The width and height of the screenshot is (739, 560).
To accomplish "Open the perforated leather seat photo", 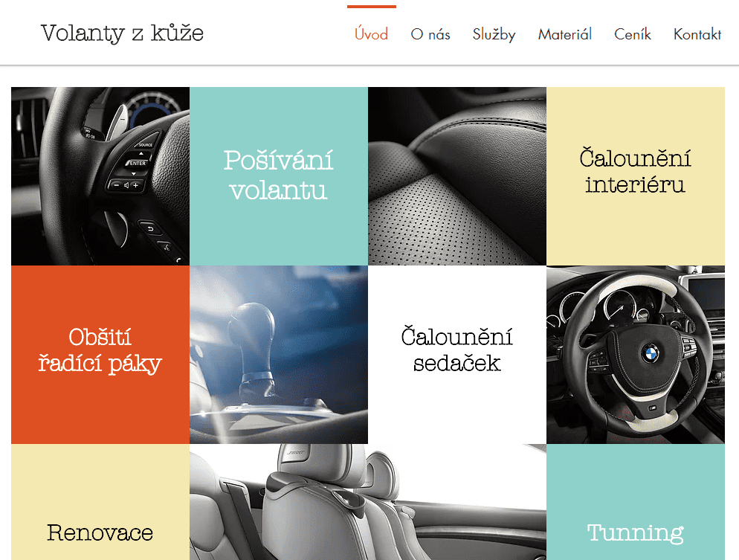I will (x=457, y=176).
